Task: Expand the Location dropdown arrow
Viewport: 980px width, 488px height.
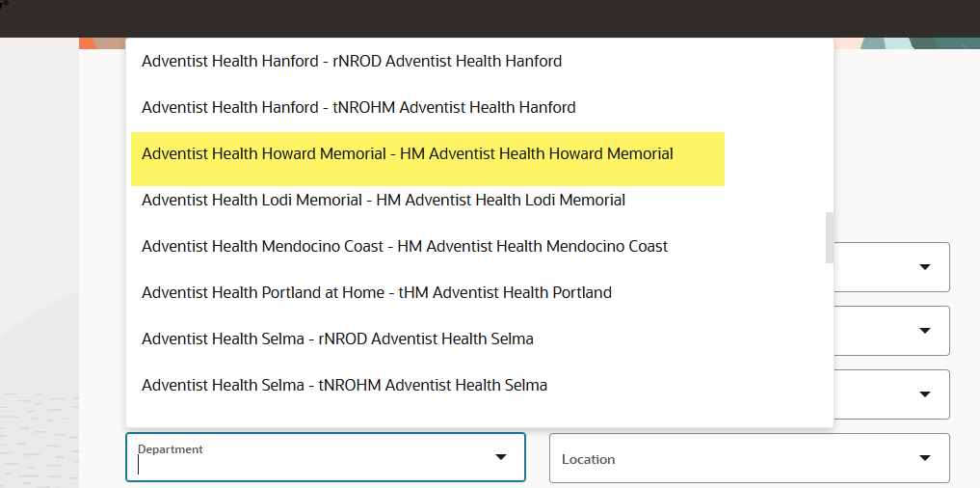Action: coord(925,458)
